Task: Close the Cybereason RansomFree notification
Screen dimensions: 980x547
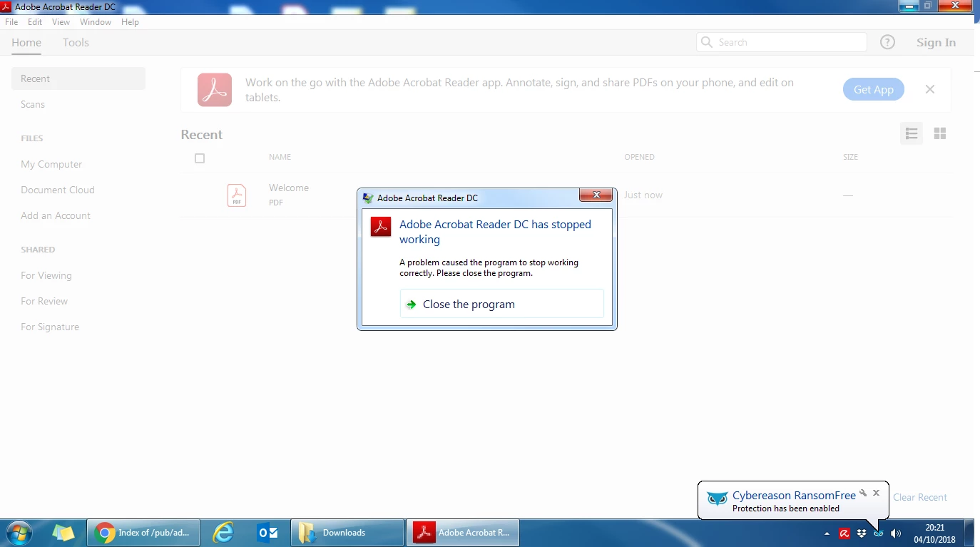Action: pyautogui.click(x=877, y=493)
